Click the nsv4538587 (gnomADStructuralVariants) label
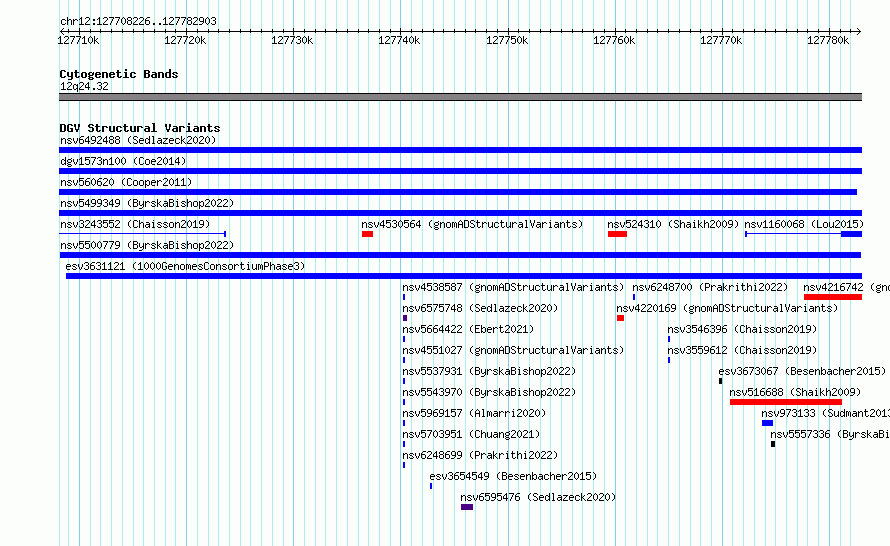The height and width of the screenshot is (546, 890). pos(513,287)
